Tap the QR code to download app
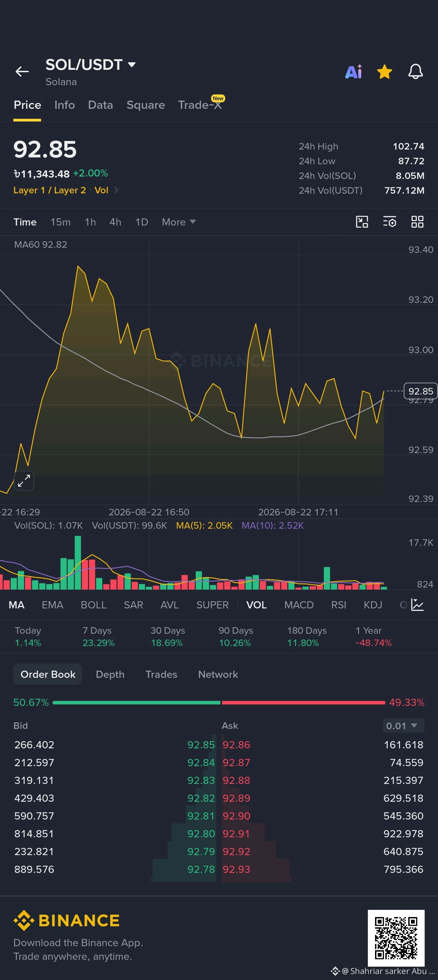Viewport: 438px width, 980px height. [396, 938]
